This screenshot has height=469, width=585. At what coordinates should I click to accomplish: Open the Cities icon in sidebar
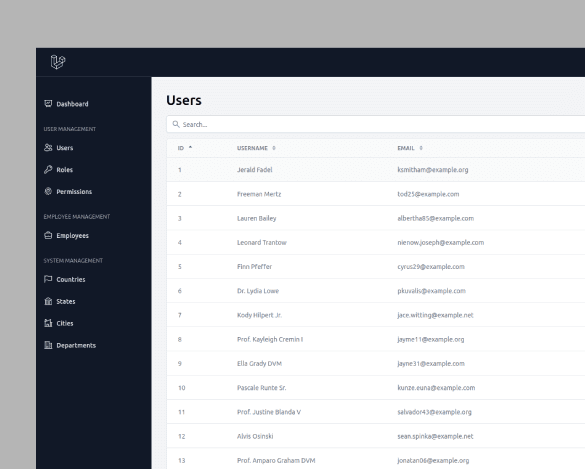click(48, 323)
